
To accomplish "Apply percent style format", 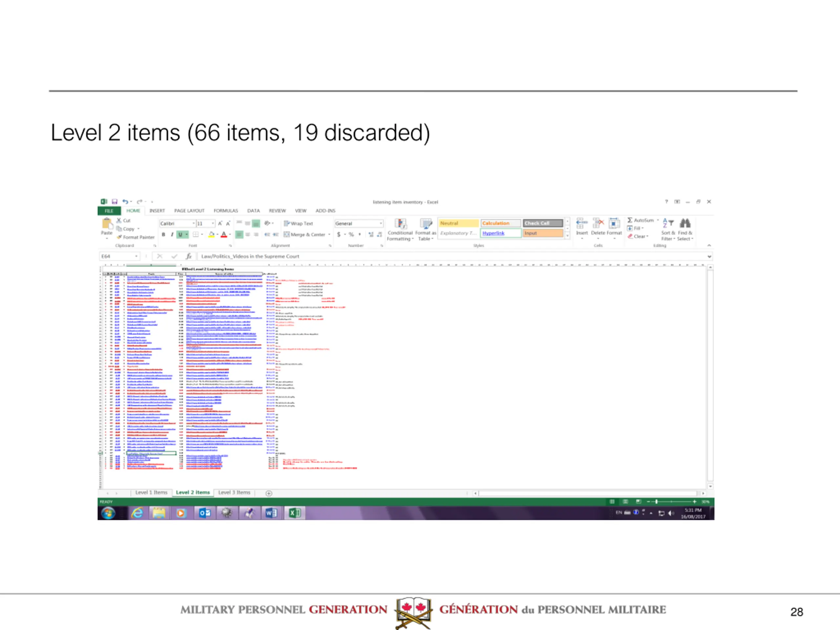I will (351, 235).
